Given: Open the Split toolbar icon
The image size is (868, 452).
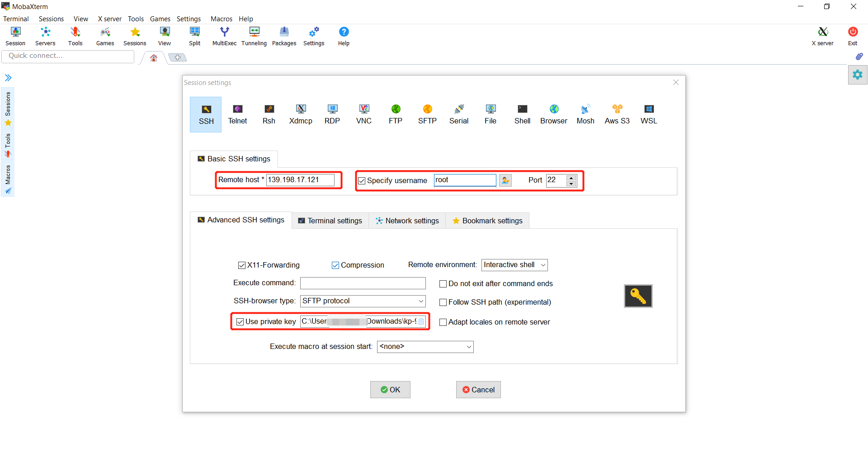Looking at the screenshot, I should pyautogui.click(x=195, y=36).
